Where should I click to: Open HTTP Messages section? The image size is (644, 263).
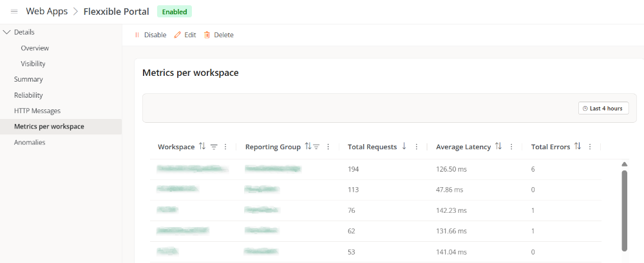click(37, 111)
